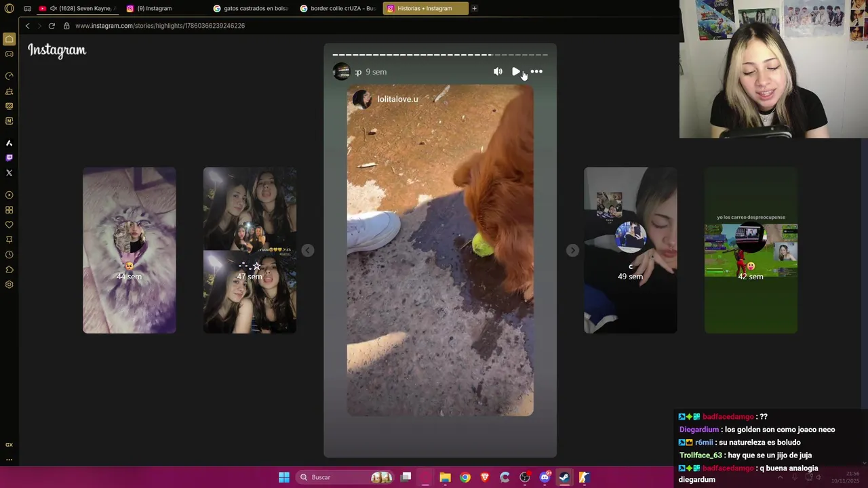
Task: Click r6mii chat username
Action: (704, 443)
